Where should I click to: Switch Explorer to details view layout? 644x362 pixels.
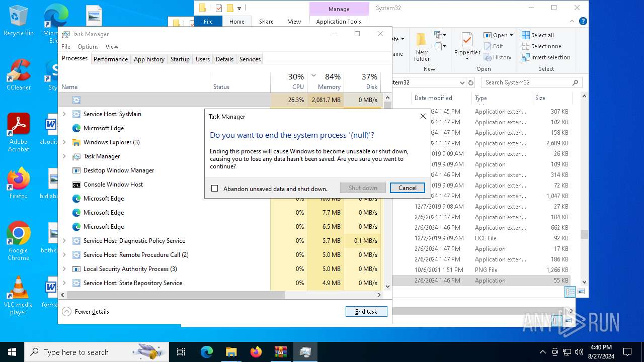coord(570,292)
